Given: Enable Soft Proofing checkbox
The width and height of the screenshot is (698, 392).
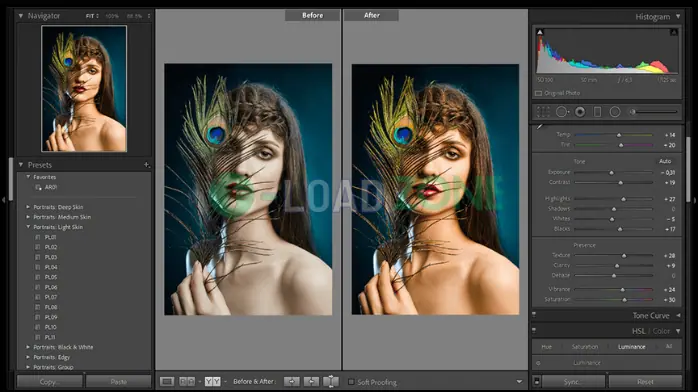Looking at the screenshot, I should (351, 382).
